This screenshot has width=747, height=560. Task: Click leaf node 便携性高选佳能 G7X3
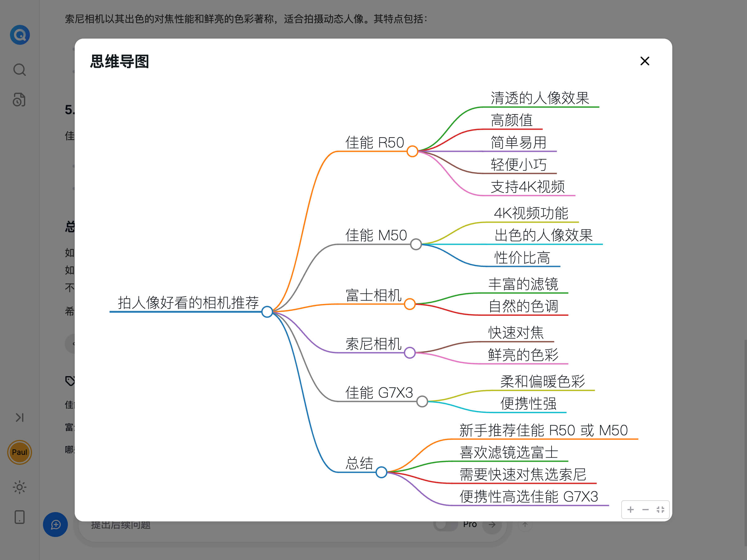click(x=529, y=497)
